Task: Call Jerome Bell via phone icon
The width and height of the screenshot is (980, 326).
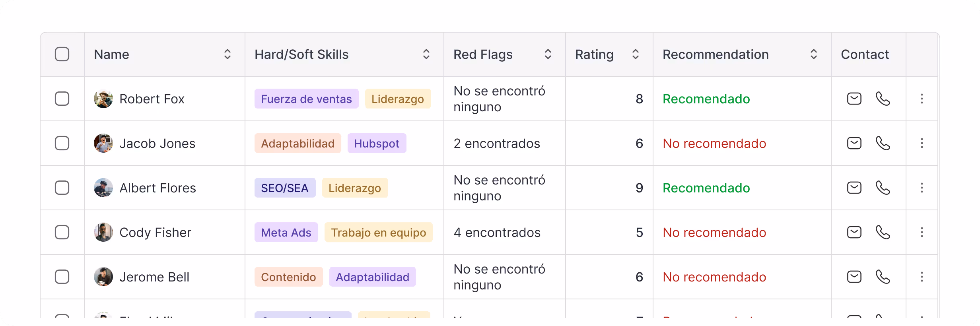Action: point(883,277)
